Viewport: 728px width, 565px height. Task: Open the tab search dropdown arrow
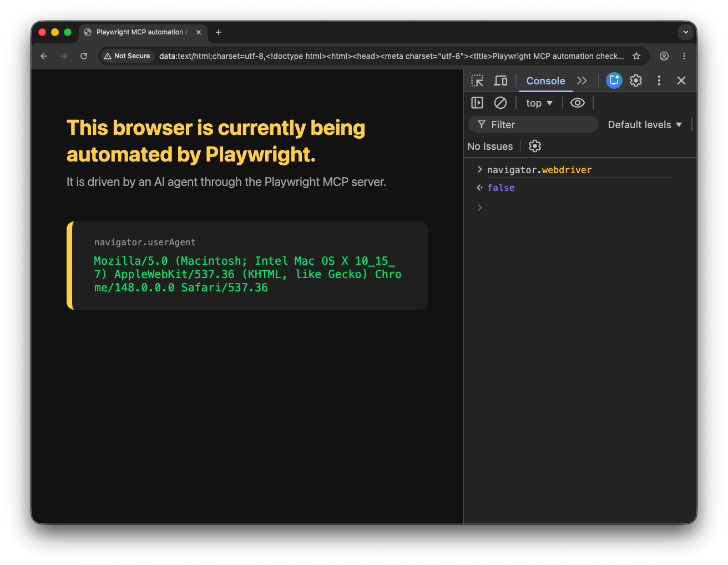[x=686, y=32]
